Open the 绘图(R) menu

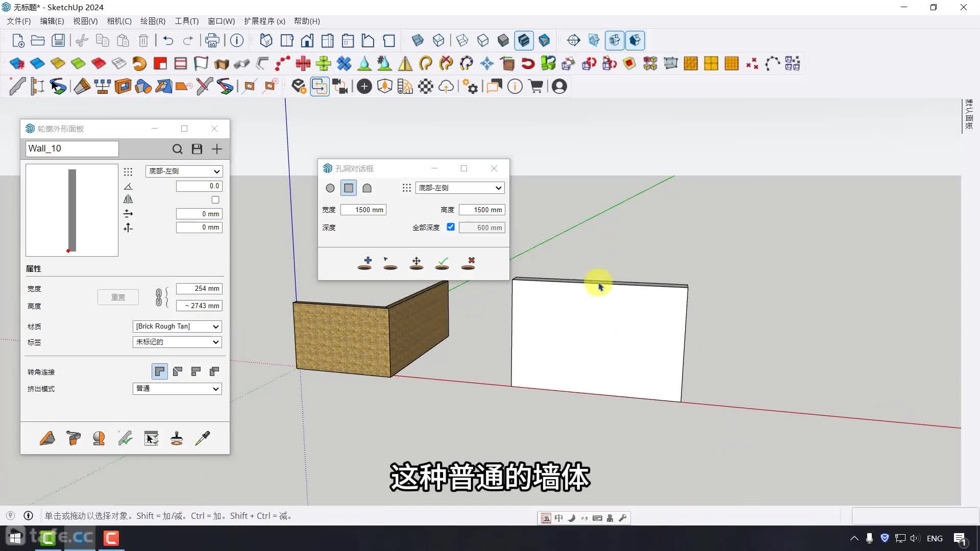coord(153,21)
